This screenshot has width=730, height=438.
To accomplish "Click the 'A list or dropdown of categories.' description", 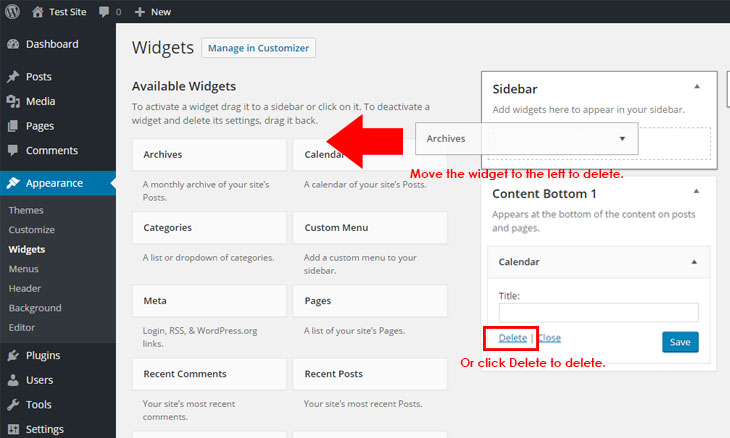I will coord(209,257).
